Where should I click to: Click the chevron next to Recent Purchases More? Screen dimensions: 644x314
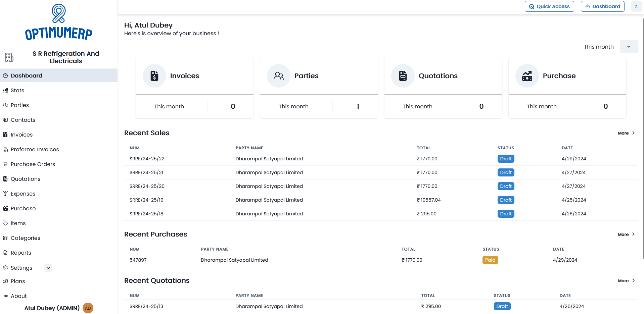click(634, 234)
